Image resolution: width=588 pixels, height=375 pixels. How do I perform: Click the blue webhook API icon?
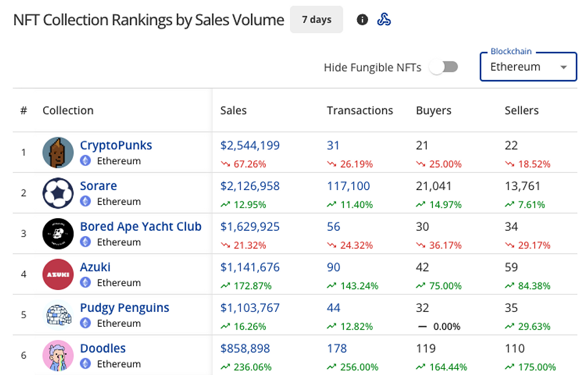click(384, 20)
